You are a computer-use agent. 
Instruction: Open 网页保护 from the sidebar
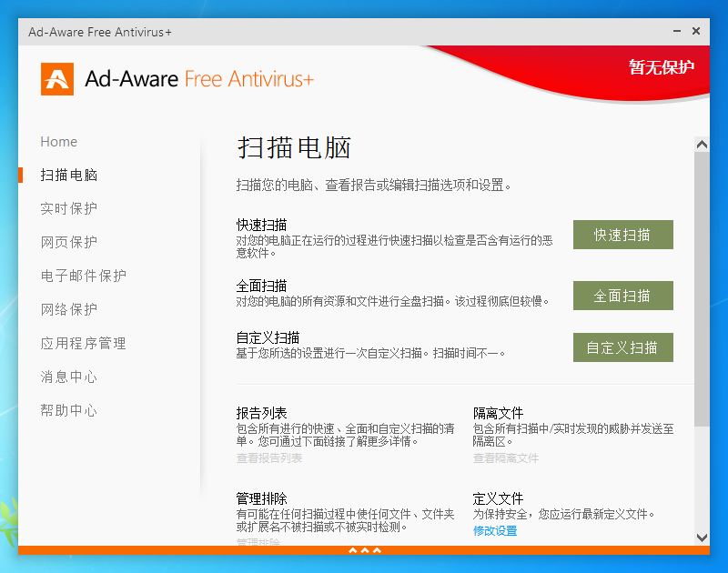pyautogui.click(x=69, y=242)
